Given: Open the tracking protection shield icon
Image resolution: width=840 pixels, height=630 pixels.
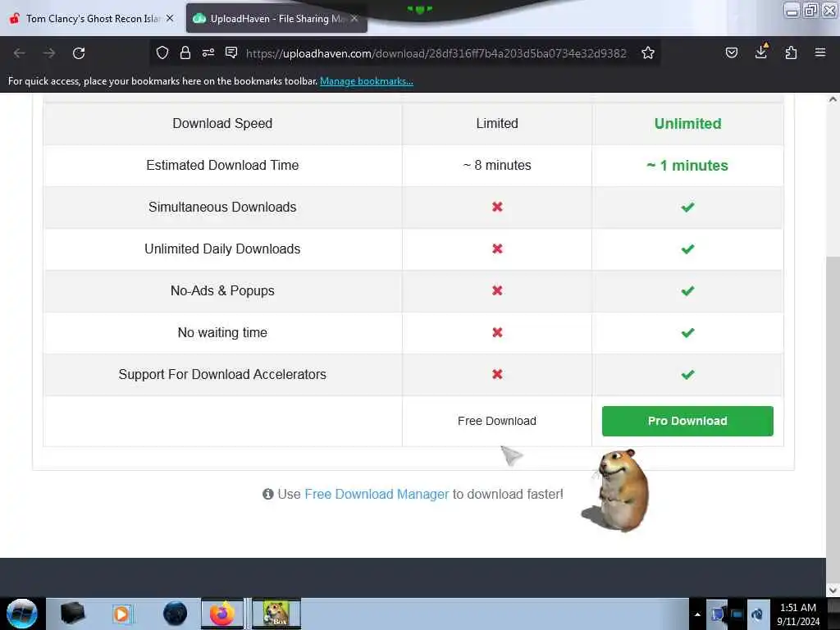Looking at the screenshot, I should pos(162,52).
